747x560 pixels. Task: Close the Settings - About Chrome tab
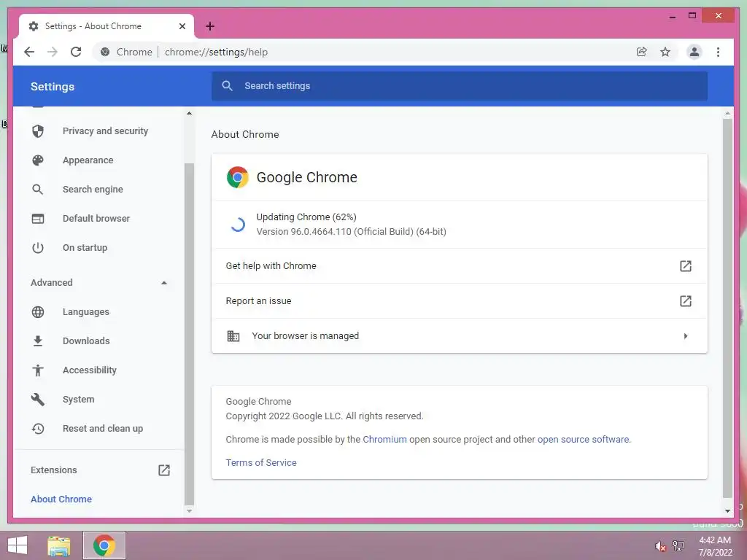pyautogui.click(x=182, y=26)
